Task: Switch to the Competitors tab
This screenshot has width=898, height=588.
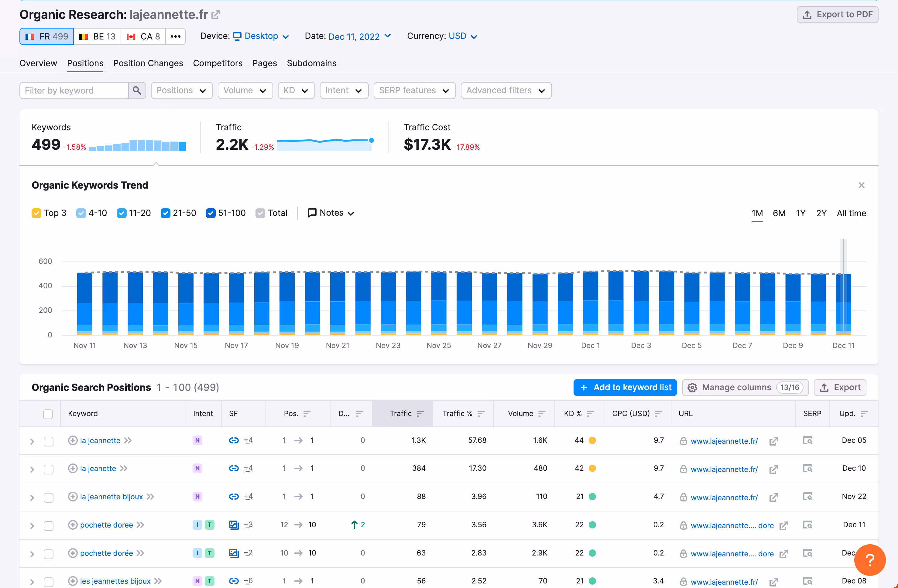Action: 217,63
